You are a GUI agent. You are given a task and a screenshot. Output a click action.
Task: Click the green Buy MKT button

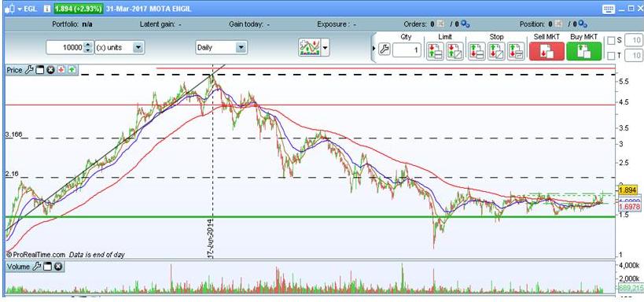[584, 51]
